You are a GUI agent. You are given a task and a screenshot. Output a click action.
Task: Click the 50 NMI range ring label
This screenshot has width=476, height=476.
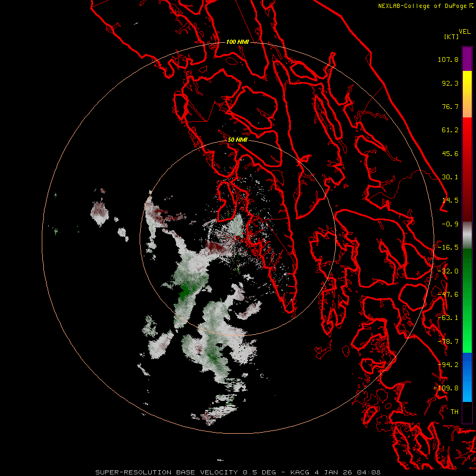click(x=237, y=140)
